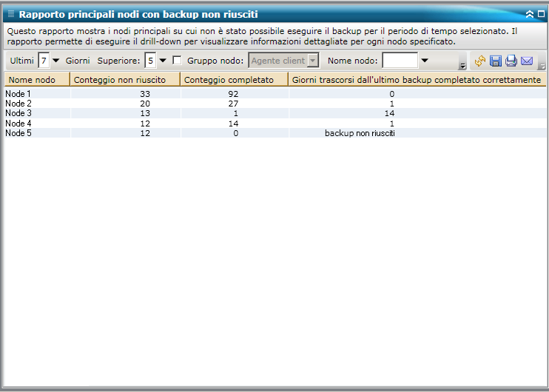The height and width of the screenshot is (392, 549).
Task: Click completed count 0 for Node 5
Action: pyautogui.click(x=235, y=133)
